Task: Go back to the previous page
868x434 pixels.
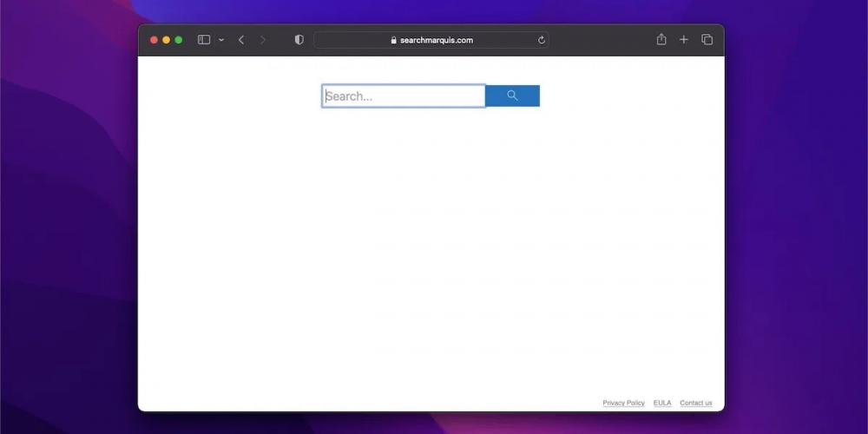Action: (x=241, y=40)
